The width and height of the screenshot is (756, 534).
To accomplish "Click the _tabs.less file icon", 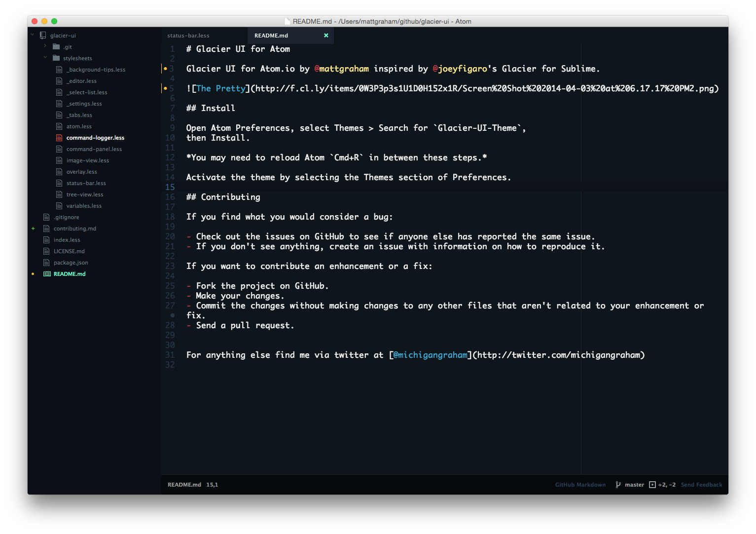I will tap(59, 115).
